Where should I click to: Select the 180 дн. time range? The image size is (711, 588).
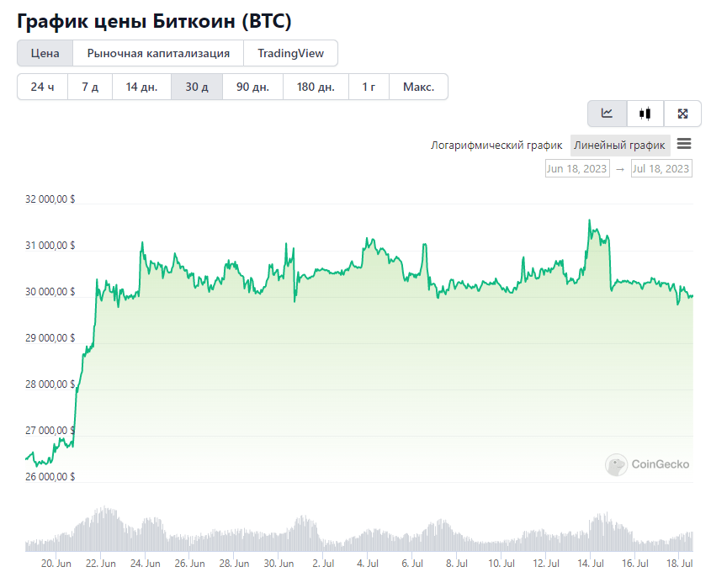(316, 87)
